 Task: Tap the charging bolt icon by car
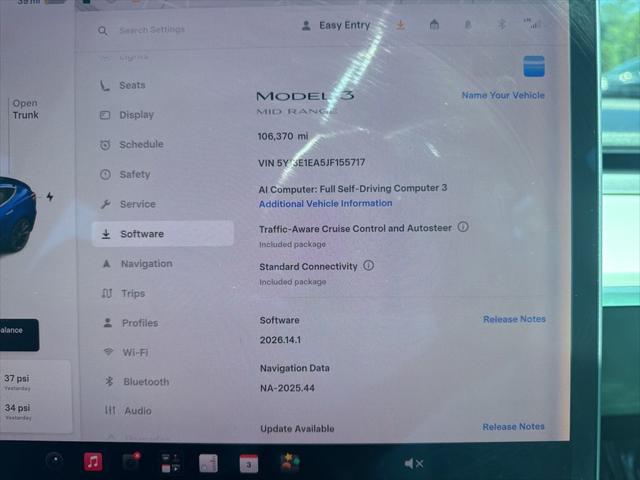[50, 197]
